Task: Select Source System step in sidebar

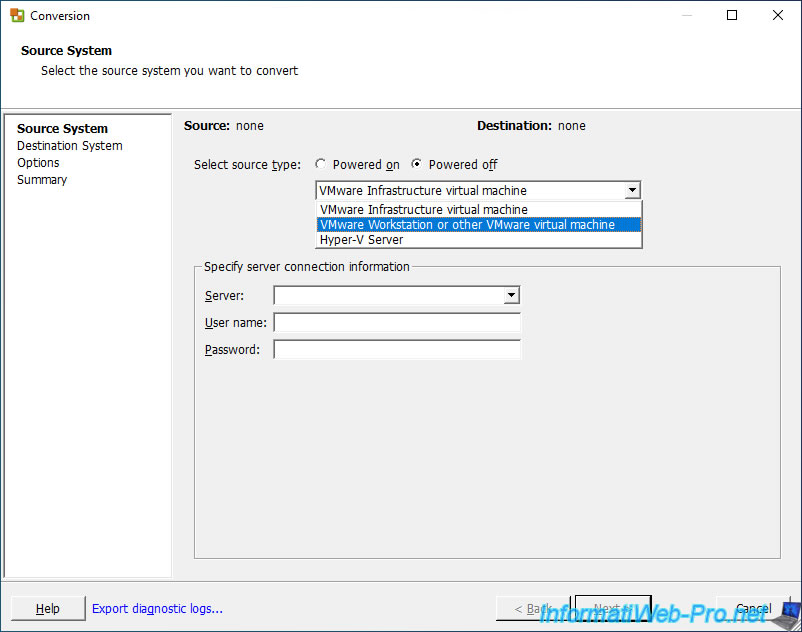Action: (x=62, y=128)
